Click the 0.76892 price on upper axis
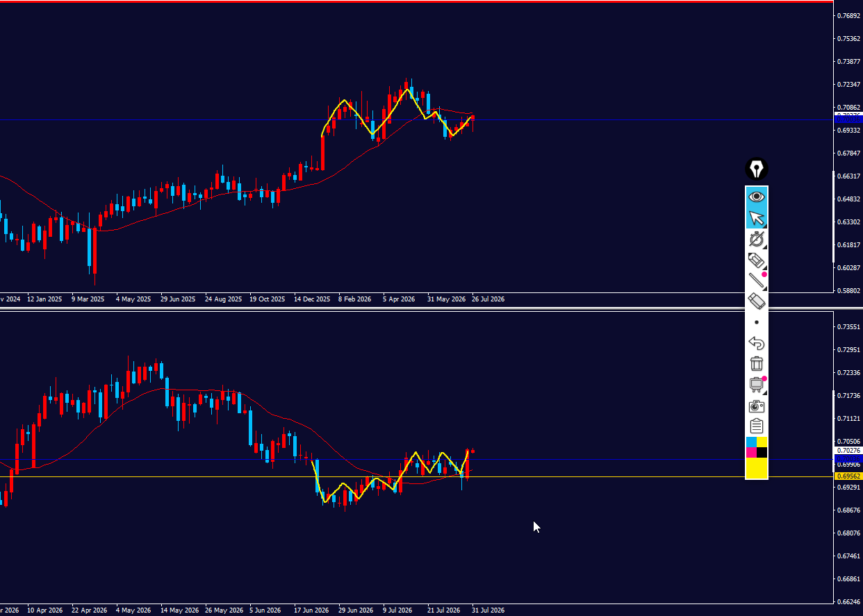The image size is (863, 616). pos(849,15)
